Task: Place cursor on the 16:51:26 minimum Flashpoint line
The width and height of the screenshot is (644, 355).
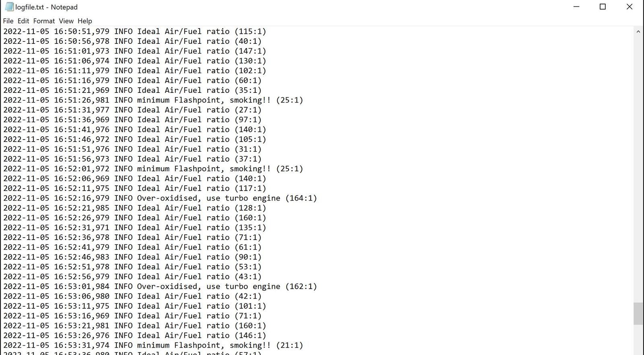Action: tap(153, 100)
